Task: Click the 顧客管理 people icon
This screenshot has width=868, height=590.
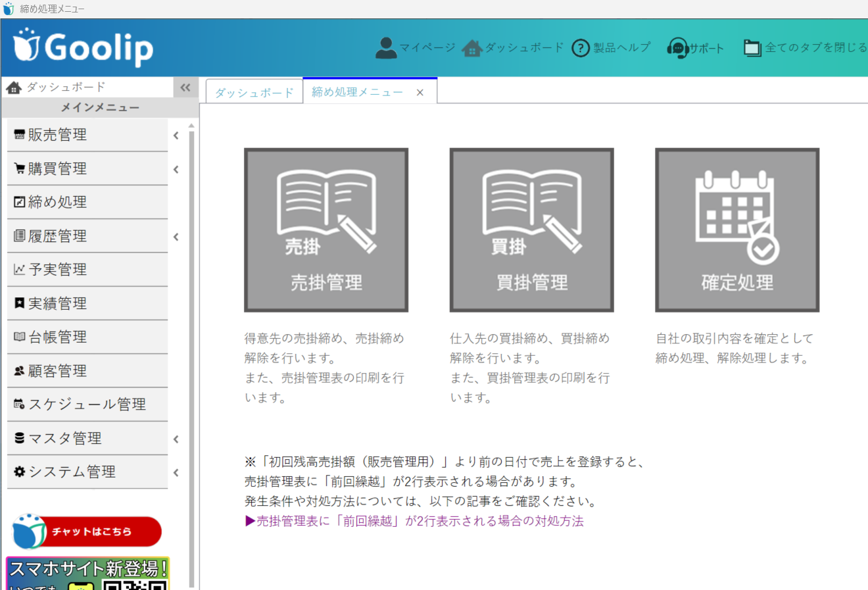Action: click(20, 371)
